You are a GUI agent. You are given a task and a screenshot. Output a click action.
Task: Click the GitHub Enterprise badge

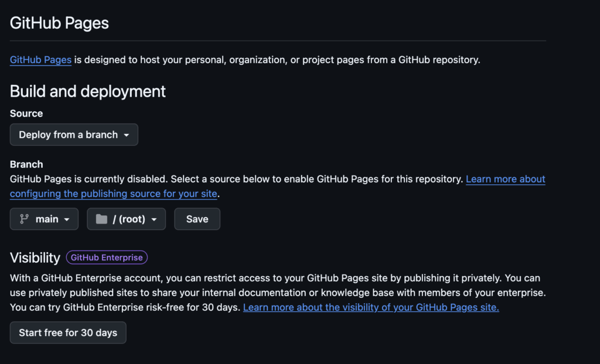pyautogui.click(x=107, y=257)
